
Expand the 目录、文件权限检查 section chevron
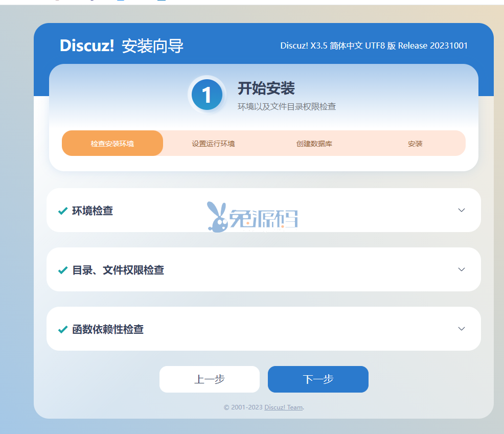point(461,269)
